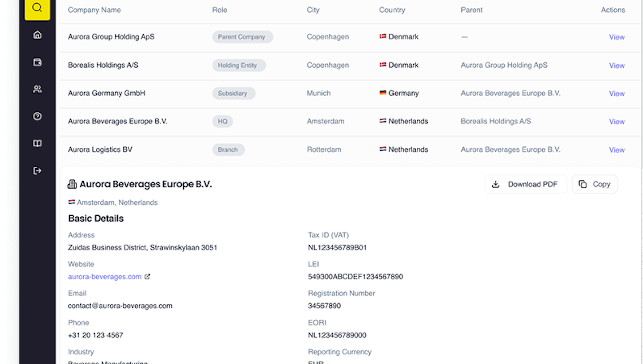Image resolution: width=643 pixels, height=364 pixels.
Task: Click the Download PDF button
Action: pyautogui.click(x=526, y=184)
